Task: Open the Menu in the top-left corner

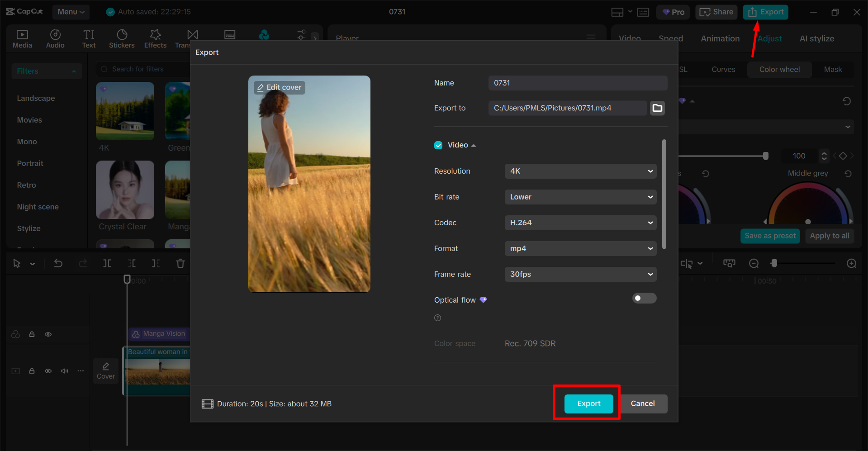Action: (71, 12)
